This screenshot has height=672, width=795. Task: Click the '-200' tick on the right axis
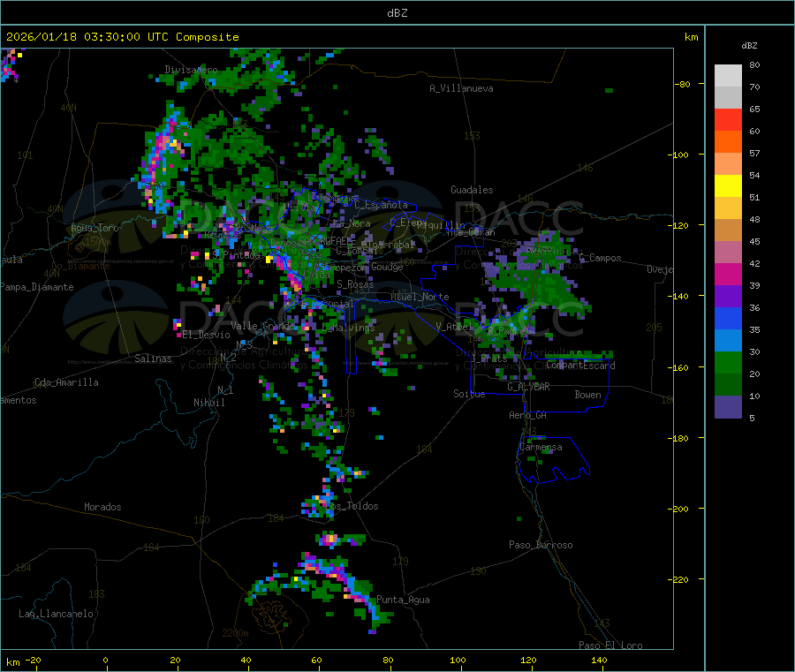(680, 509)
